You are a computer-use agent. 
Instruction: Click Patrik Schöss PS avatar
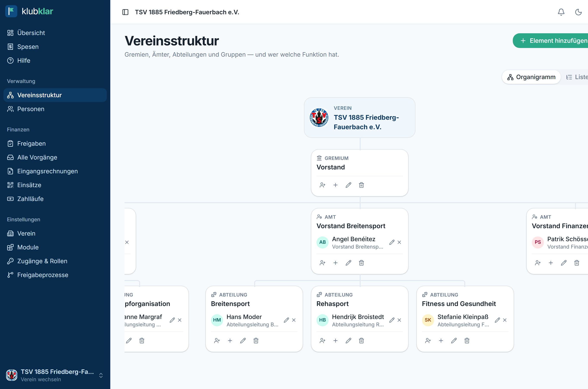(x=538, y=242)
